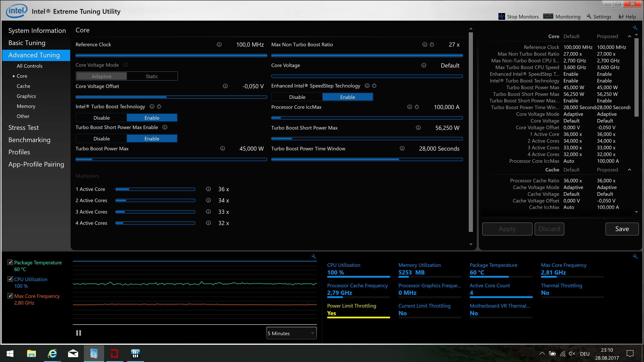Image resolution: width=644 pixels, height=362 pixels.
Task: Open Settings wrench icon in header
Action: click(x=589, y=16)
